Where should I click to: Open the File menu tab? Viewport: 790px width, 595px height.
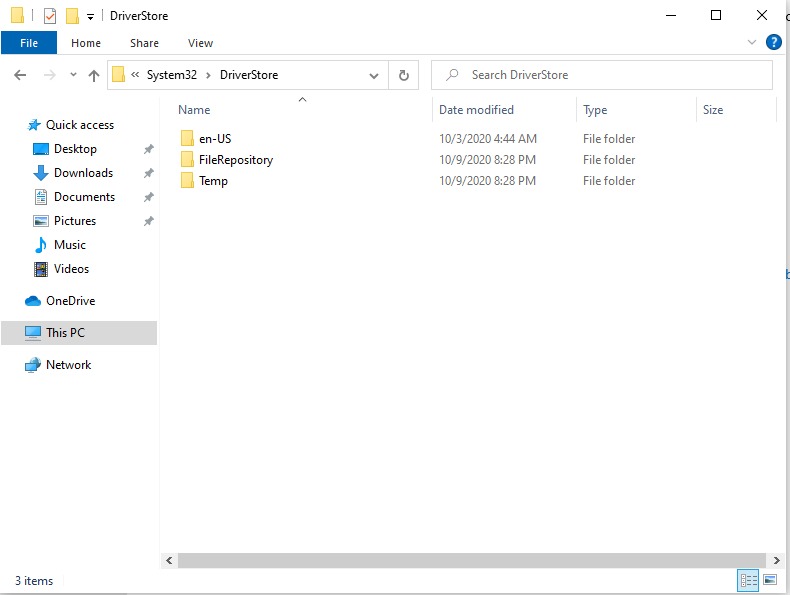tap(29, 43)
